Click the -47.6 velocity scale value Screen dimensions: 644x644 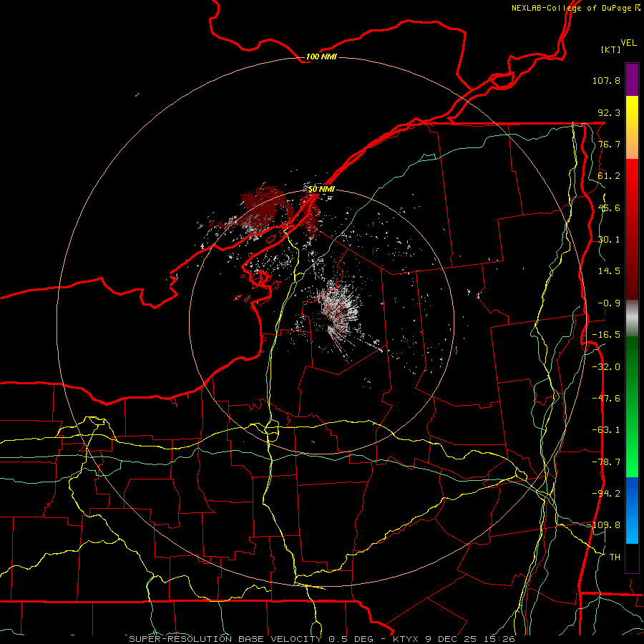tap(606, 399)
